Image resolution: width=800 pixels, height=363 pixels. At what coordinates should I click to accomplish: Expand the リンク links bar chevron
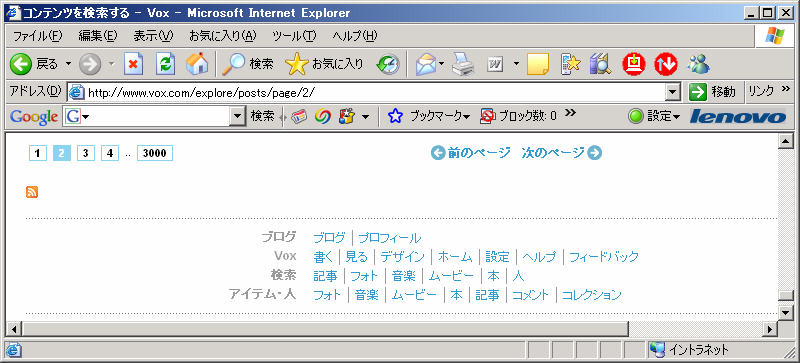tap(785, 89)
